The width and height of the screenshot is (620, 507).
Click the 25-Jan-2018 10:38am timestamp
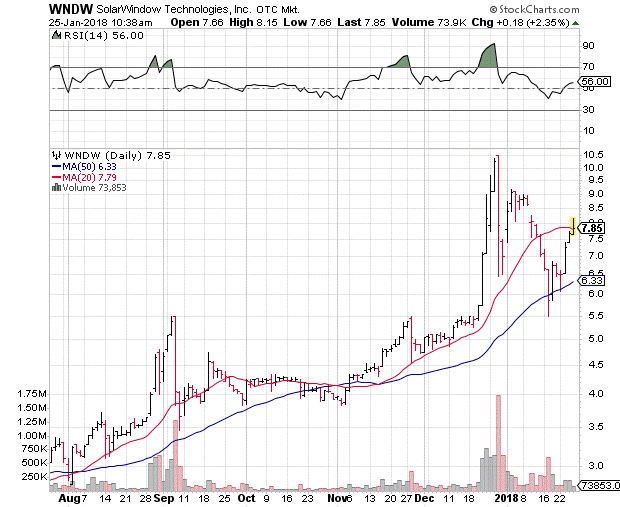(x=100, y=23)
